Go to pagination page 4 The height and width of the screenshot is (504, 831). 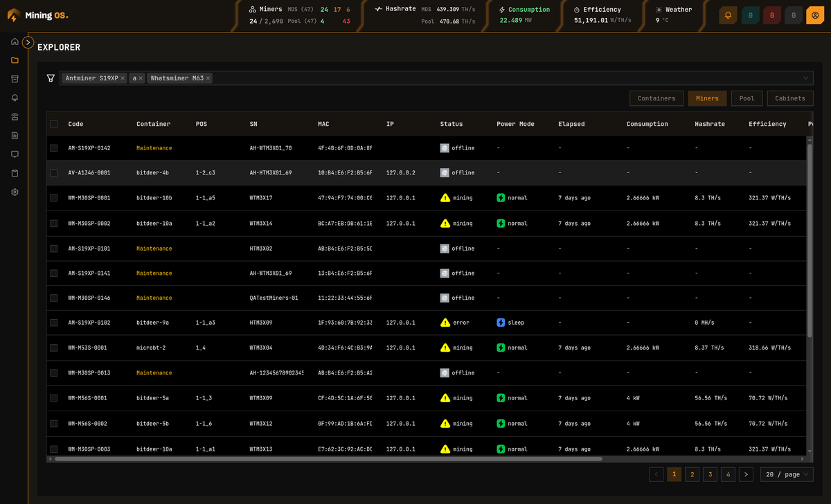pyautogui.click(x=728, y=474)
